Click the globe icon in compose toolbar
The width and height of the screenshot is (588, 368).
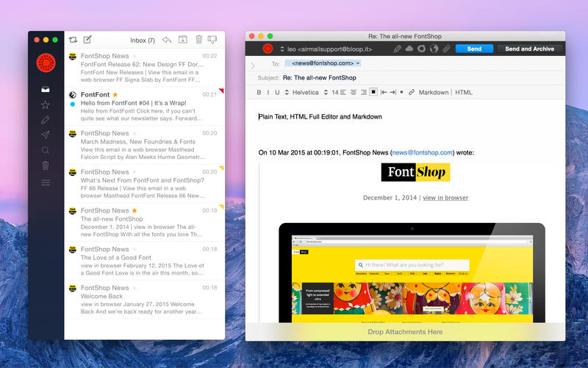click(434, 49)
